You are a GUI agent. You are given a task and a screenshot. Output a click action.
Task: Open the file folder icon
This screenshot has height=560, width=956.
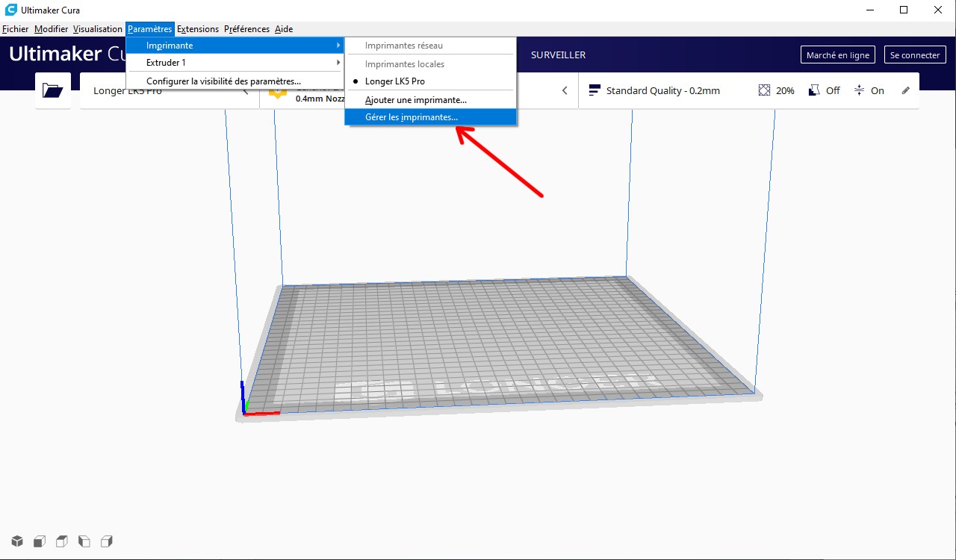pyautogui.click(x=53, y=90)
